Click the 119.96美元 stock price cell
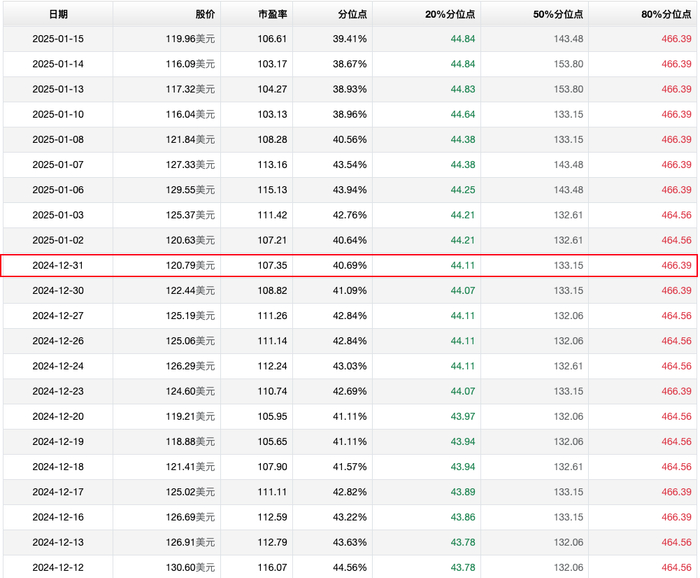The image size is (700, 578). pos(190,38)
